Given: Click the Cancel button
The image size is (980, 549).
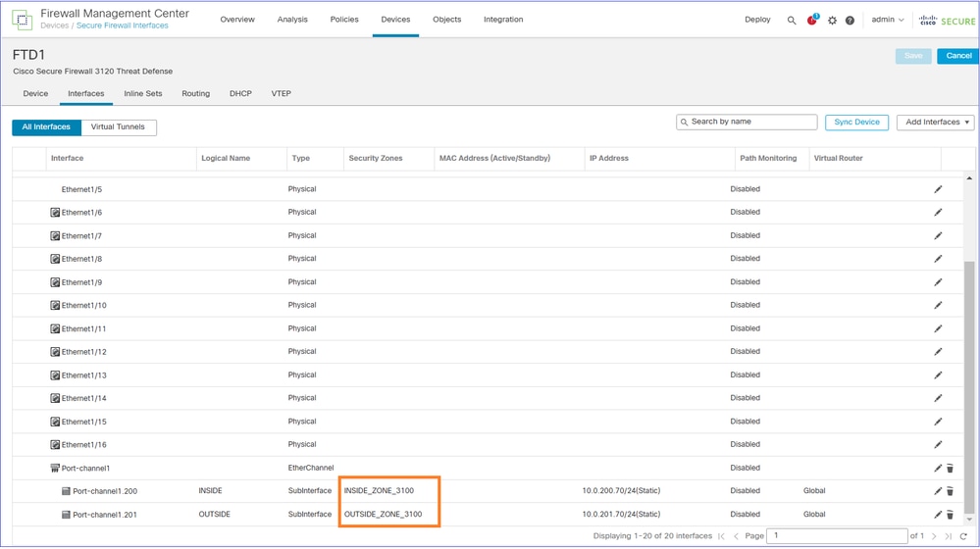Looking at the screenshot, I should (x=958, y=56).
